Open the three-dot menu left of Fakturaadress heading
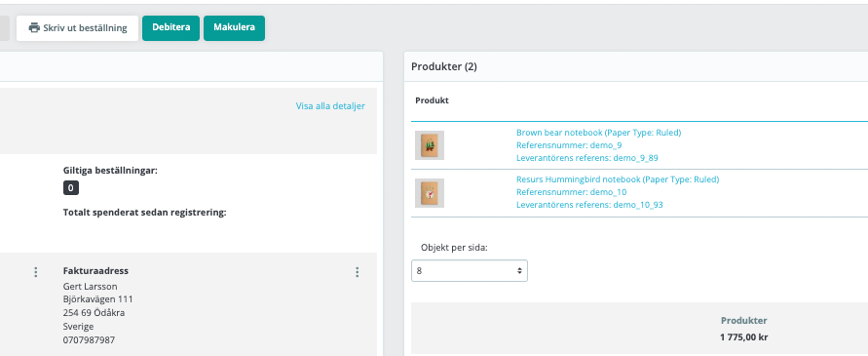Screen dimensions: 868x356 pyautogui.click(x=36, y=272)
